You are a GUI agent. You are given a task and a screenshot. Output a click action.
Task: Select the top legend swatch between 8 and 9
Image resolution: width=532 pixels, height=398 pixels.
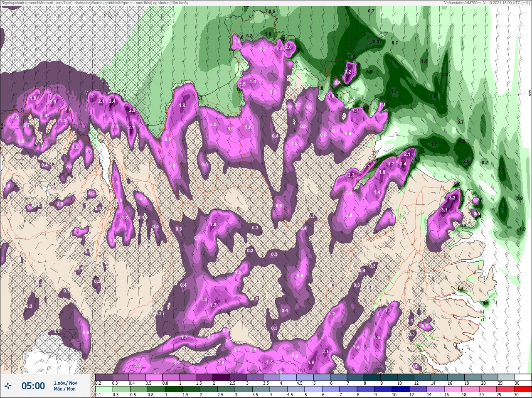(x=372, y=377)
